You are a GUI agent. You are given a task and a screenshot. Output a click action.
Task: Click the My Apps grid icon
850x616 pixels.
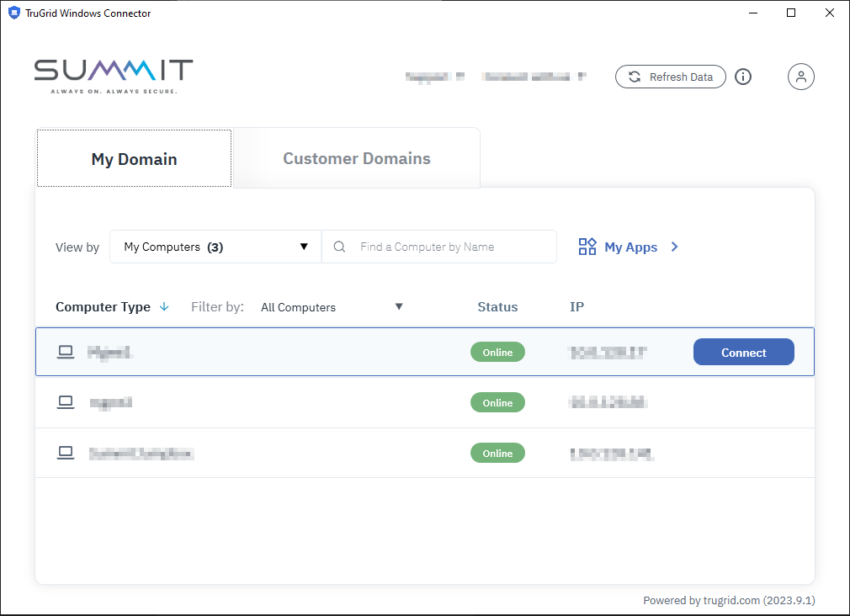tap(587, 247)
